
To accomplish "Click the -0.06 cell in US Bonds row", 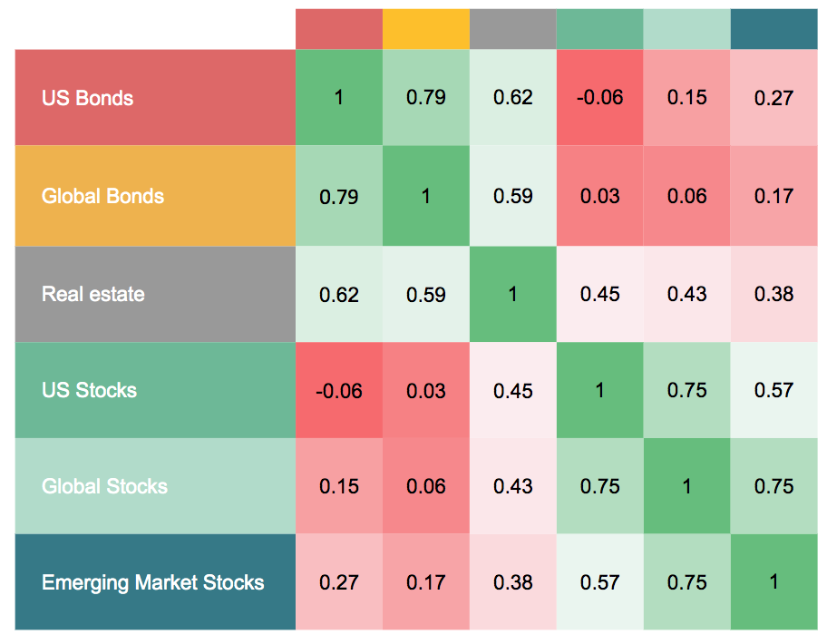I will [x=600, y=98].
